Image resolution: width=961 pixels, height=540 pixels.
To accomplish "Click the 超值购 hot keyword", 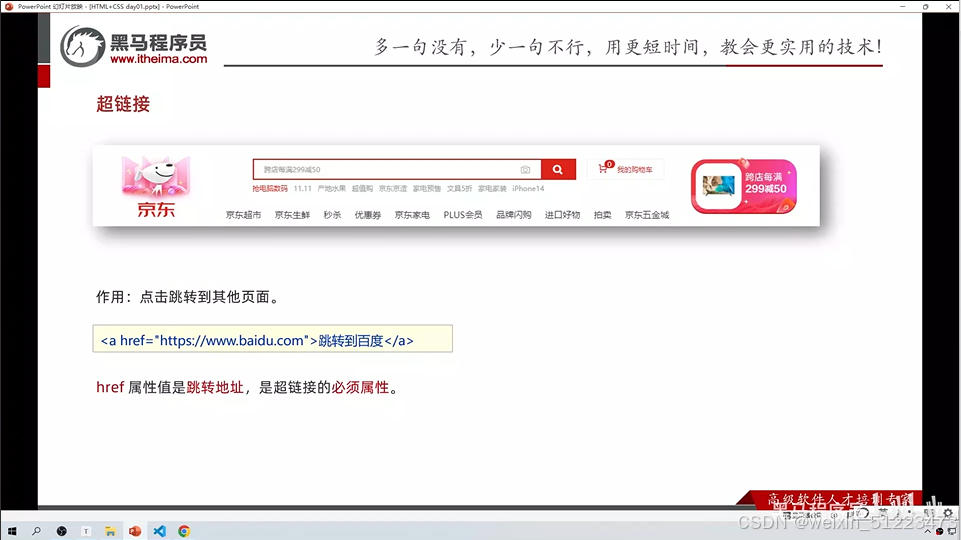I will (x=362, y=188).
